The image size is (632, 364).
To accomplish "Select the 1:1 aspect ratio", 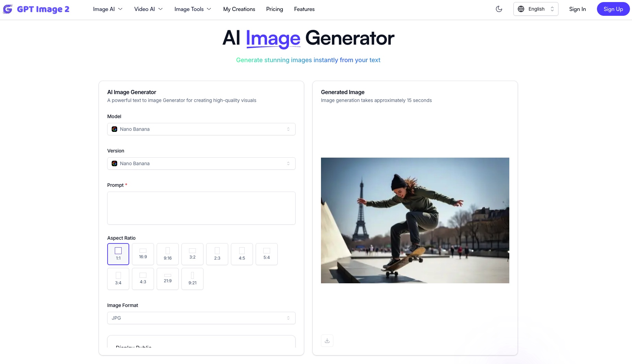I will [x=118, y=254].
